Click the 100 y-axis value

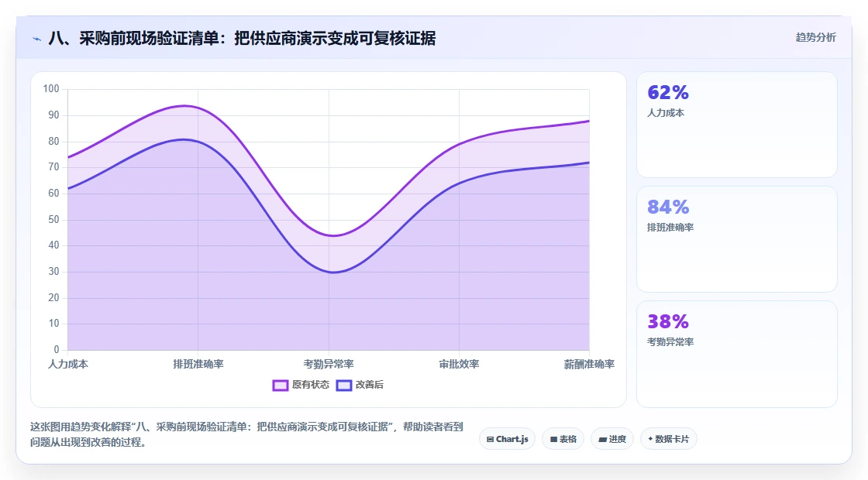[51, 89]
